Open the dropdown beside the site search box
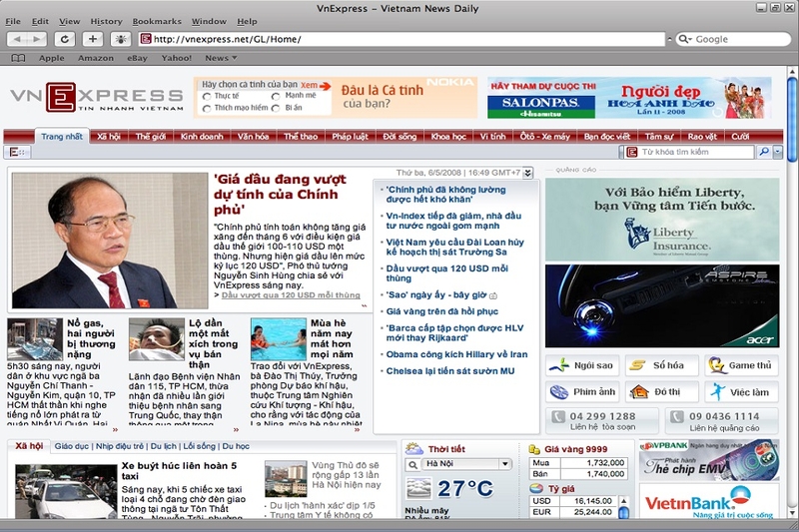 (778, 152)
